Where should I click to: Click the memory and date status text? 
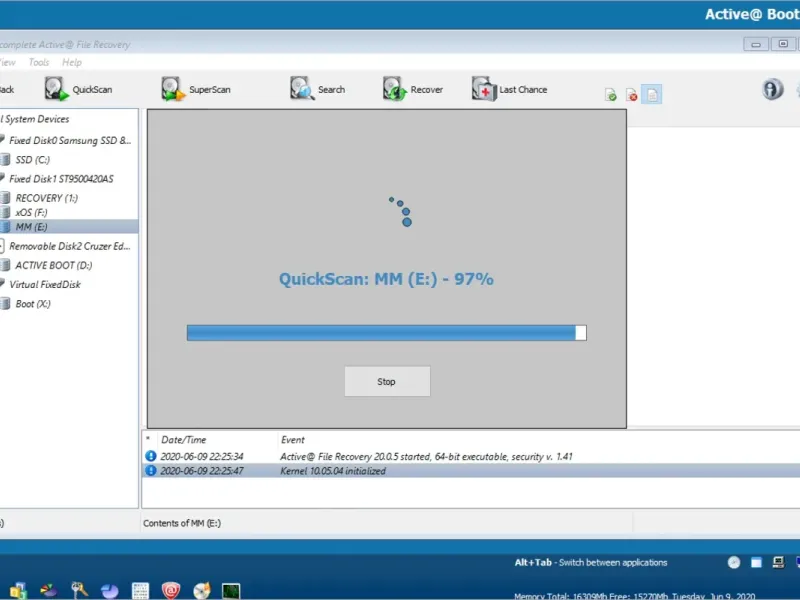pyautogui.click(x=634, y=595)
